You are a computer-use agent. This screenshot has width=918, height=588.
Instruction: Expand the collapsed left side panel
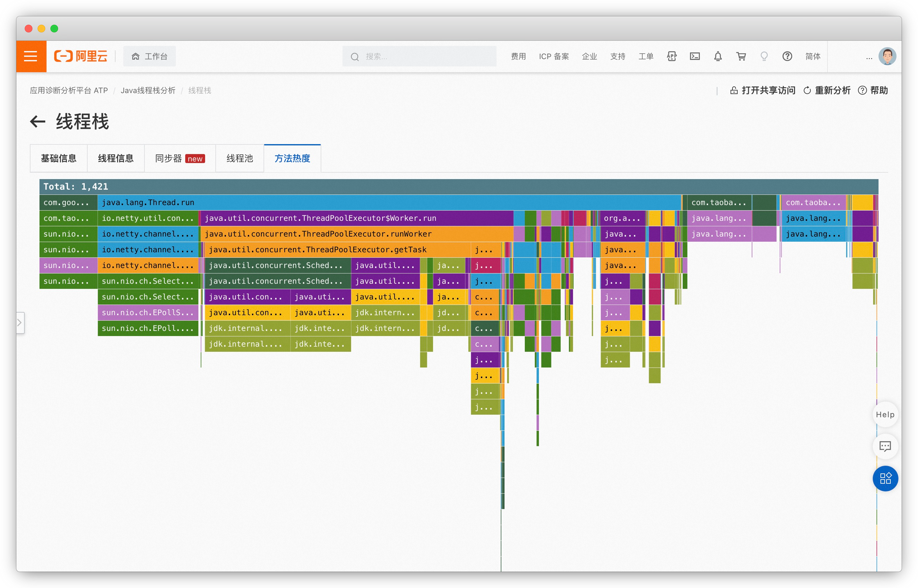pos(20,323)
